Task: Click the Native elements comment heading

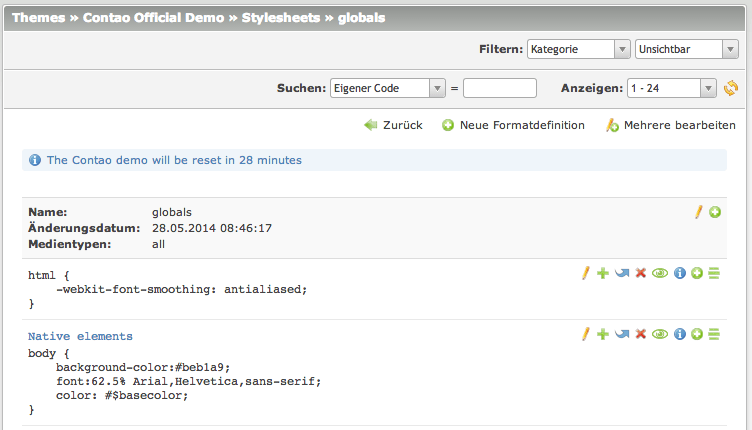Action: pos(80,336)
